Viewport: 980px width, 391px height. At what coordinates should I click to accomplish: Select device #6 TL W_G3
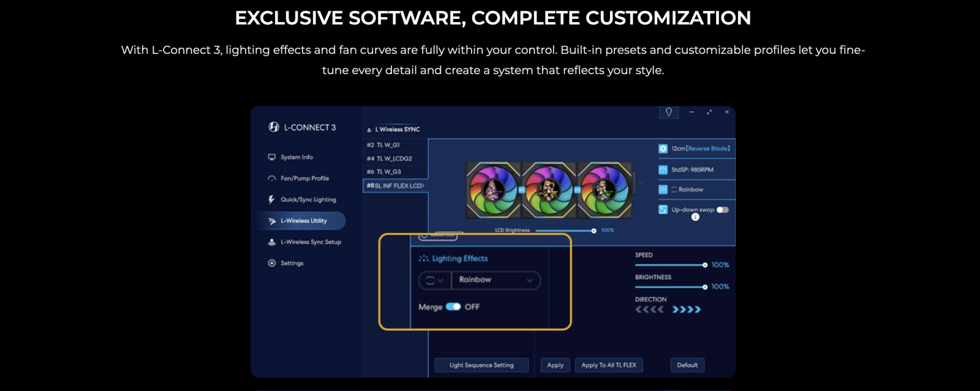point(395,172)
